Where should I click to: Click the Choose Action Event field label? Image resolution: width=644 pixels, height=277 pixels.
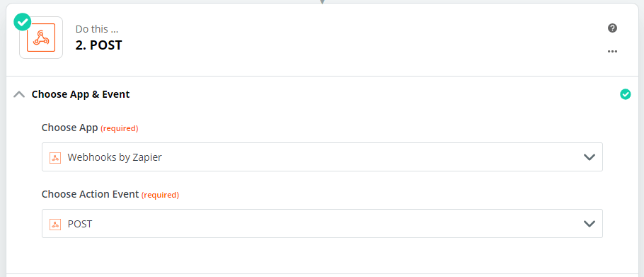pos(90,194)
